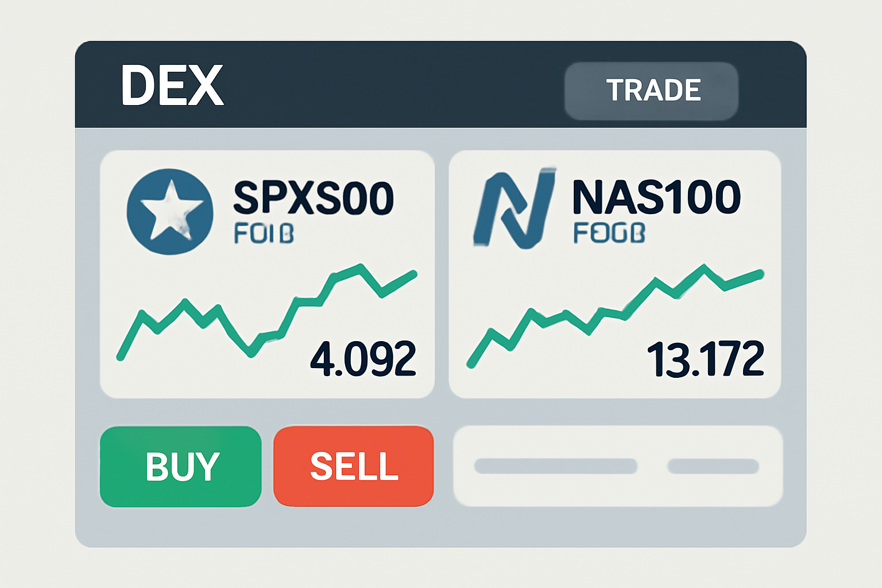Viewport: 882px width, 588px height.
Task: Focus the empty field beside SELL
Action: (618, 488)
